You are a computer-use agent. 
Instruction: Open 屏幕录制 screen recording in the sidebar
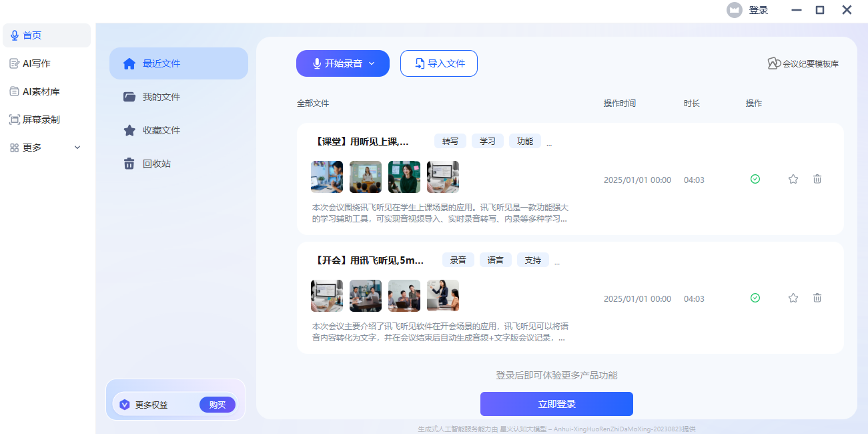click(41, 120)
